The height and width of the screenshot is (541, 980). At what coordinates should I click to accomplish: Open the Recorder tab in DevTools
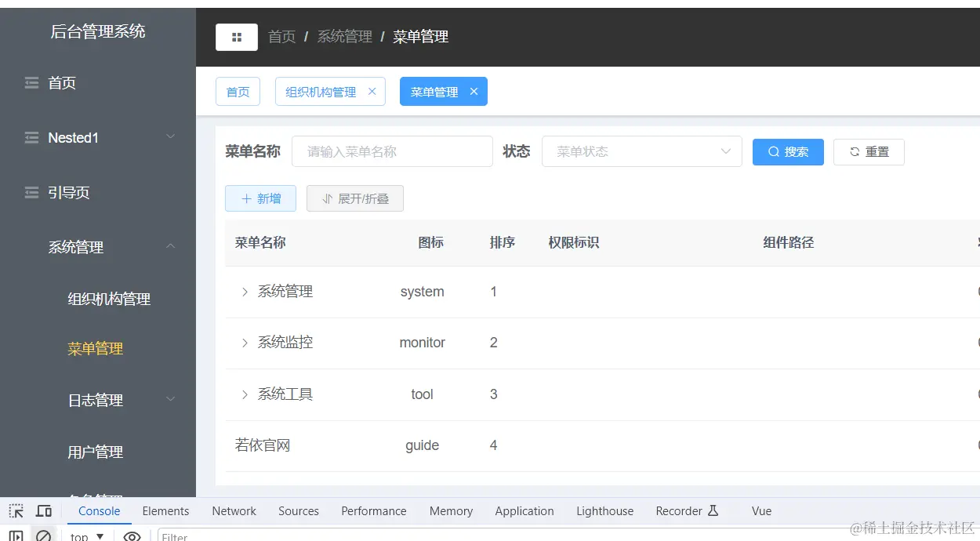[x=687, y=511]
